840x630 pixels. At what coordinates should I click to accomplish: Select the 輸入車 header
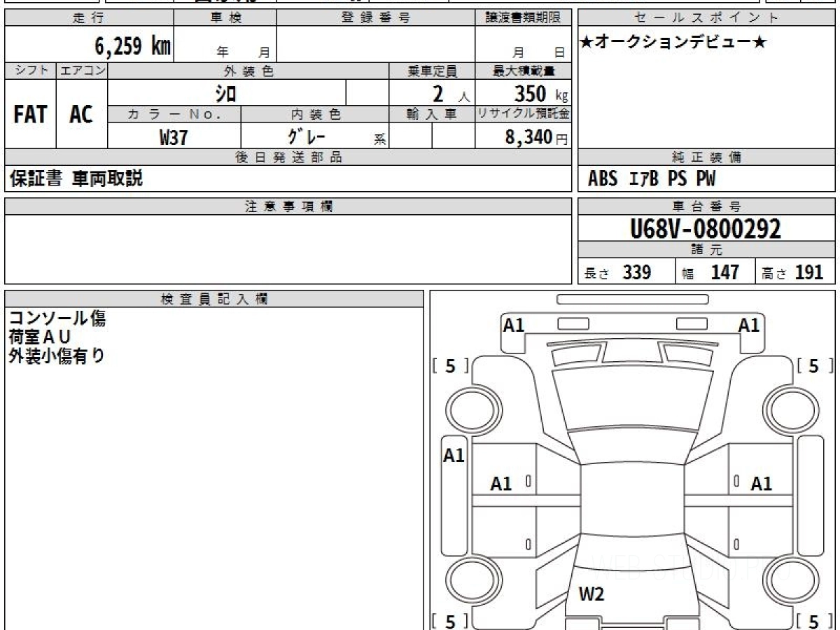pyautogui.click(x=432, y=114)
